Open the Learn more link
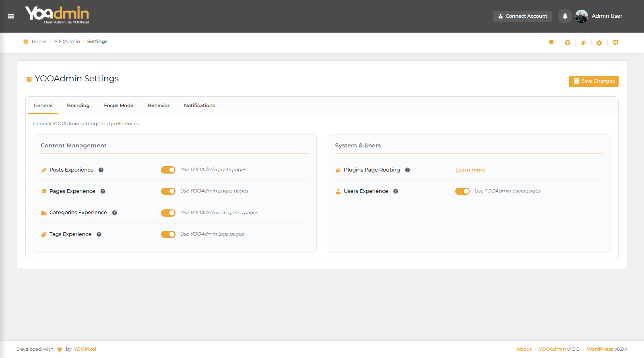The height and width of the screenshot is (358, 644). 470,170
